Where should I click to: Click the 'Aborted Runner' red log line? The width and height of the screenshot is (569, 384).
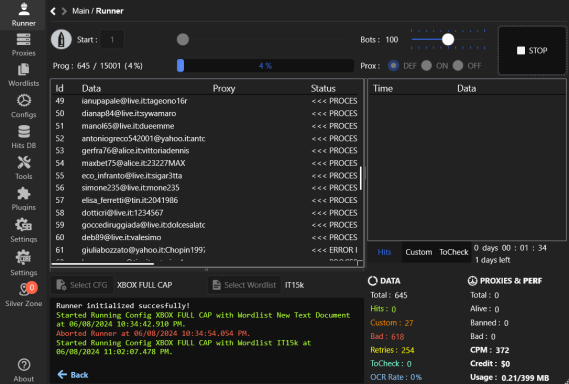[153, 333]
